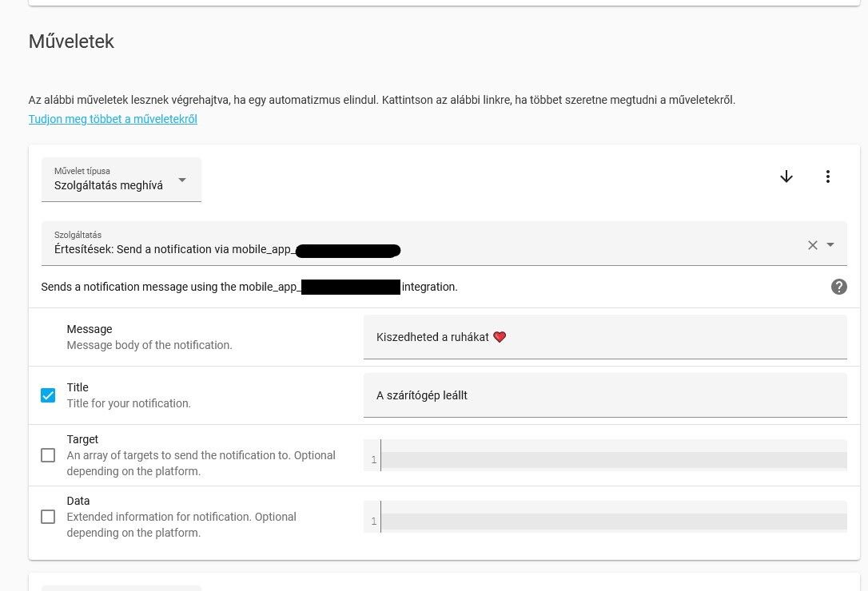Focus the Data code editor
The image size is (868, 591).
click(605, 516)
